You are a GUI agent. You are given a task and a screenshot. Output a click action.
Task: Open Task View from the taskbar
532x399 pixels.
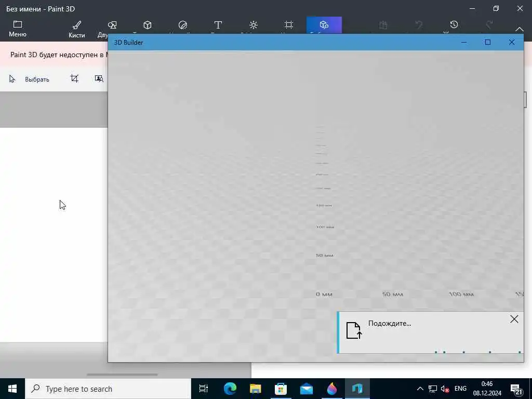[x=204, y=389]
